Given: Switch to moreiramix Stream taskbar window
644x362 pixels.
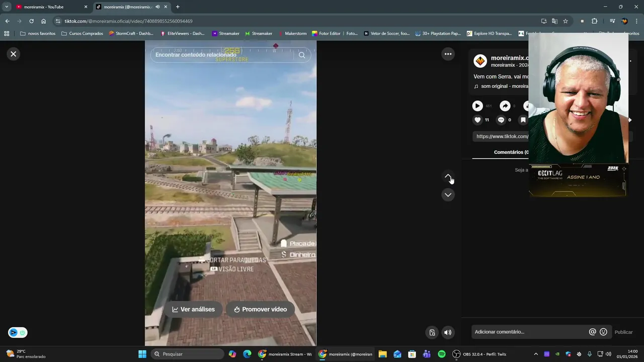Looking at the screenshot, I should 285,354.
